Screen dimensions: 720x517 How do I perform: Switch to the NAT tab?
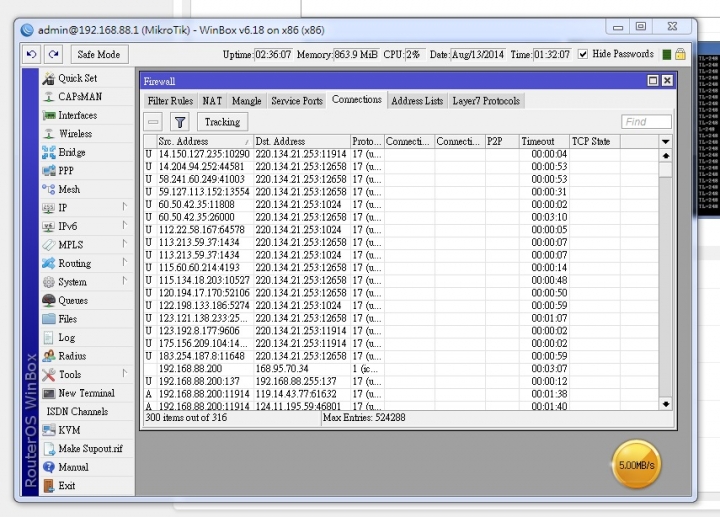click(x=212, y=101)
